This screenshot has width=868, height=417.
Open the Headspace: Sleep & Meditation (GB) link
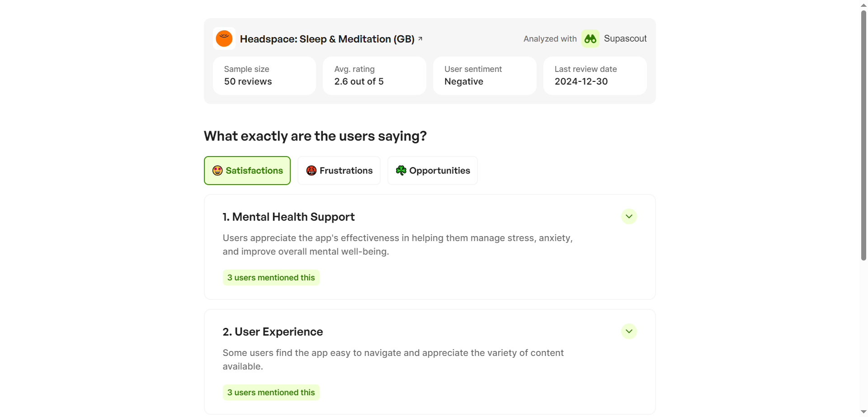[x=327, y=39]
